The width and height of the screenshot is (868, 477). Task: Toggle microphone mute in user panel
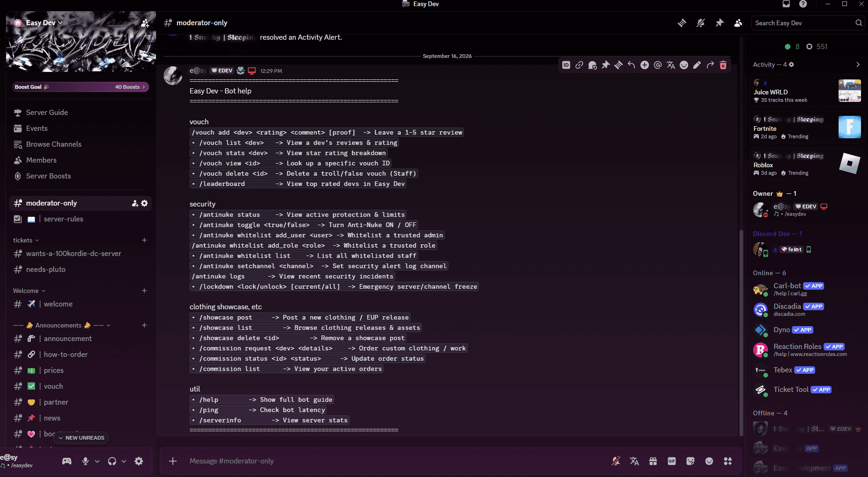tap(85, 461)
